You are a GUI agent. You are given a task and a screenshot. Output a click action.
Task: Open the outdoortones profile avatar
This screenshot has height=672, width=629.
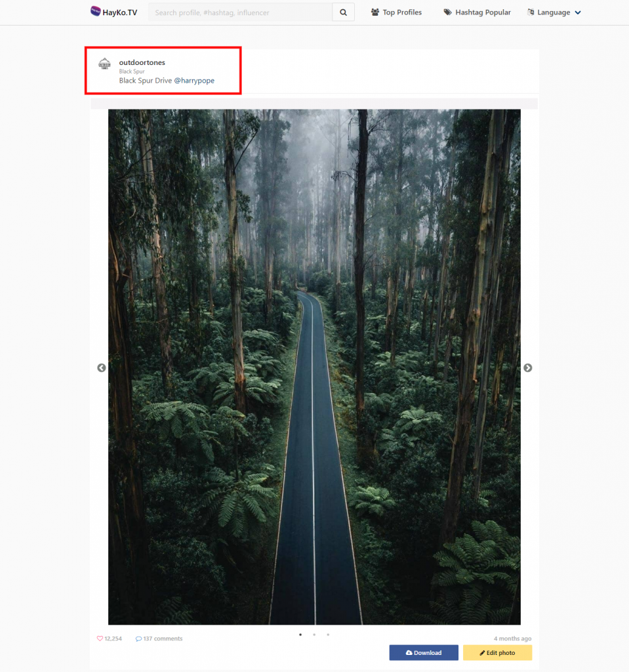[104, 64]
